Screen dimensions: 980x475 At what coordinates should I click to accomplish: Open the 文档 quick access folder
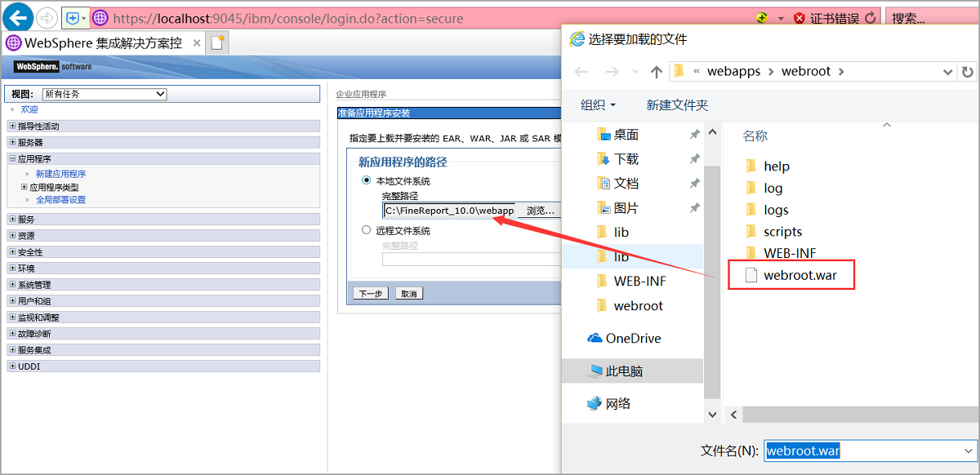[x=626, y=184]
